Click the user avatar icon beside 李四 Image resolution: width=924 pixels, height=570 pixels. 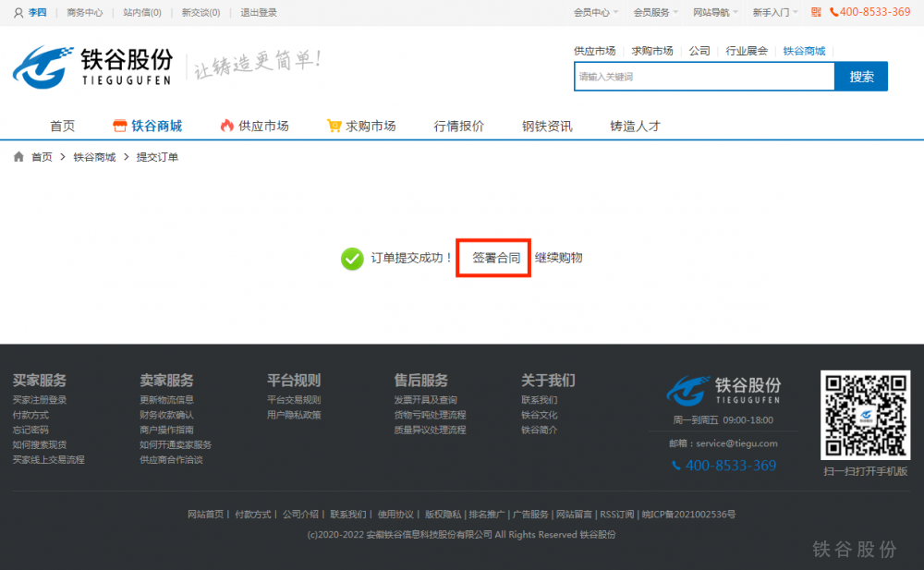coord(18,13)
